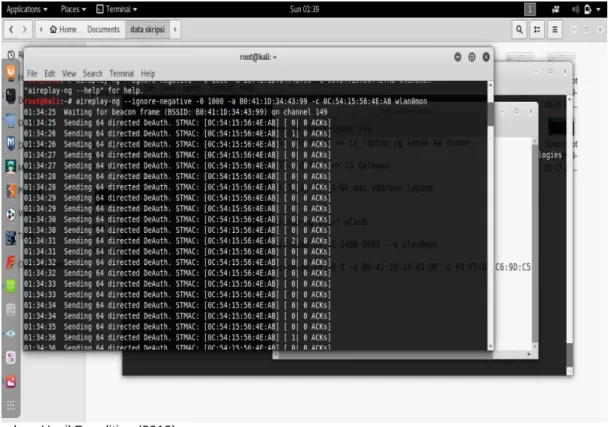Open the Applications menu
Screen dimensions: 608x427
[x=27, y=9]
